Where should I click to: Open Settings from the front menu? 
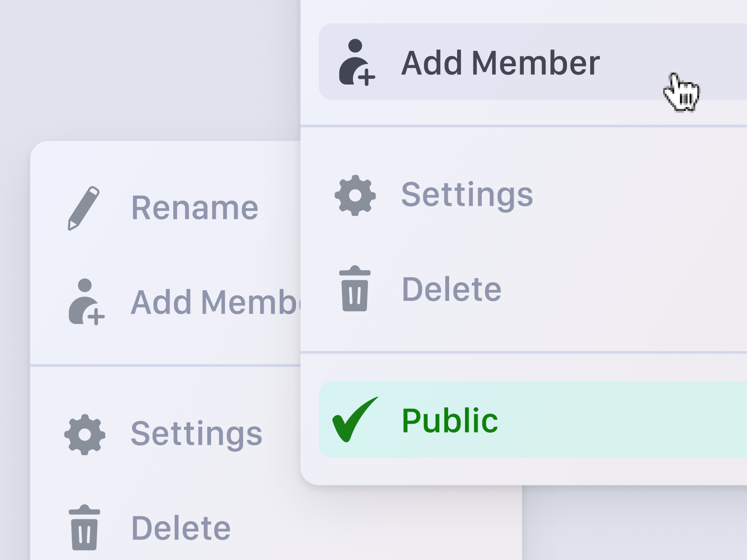point(467,195)
